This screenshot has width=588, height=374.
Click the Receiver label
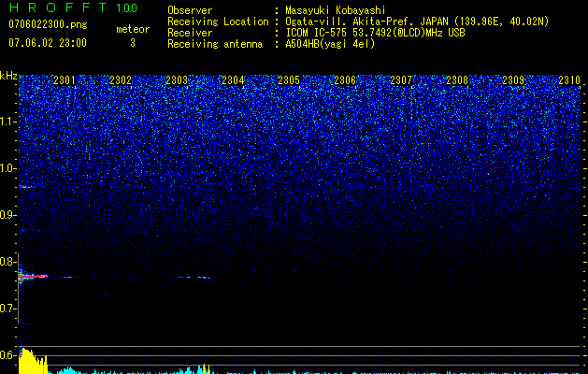coord(190,33)
